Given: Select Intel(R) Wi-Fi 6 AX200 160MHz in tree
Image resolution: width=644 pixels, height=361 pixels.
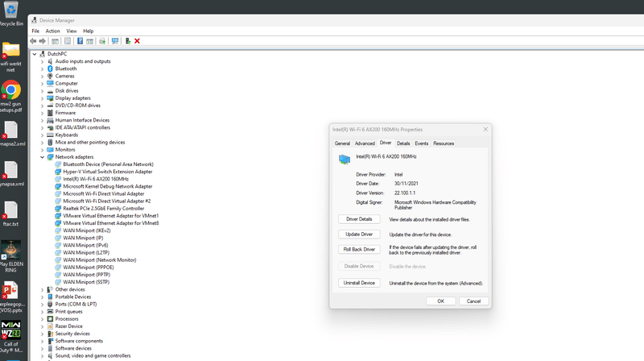Looking at the screenshot, I should click(96, 179).
